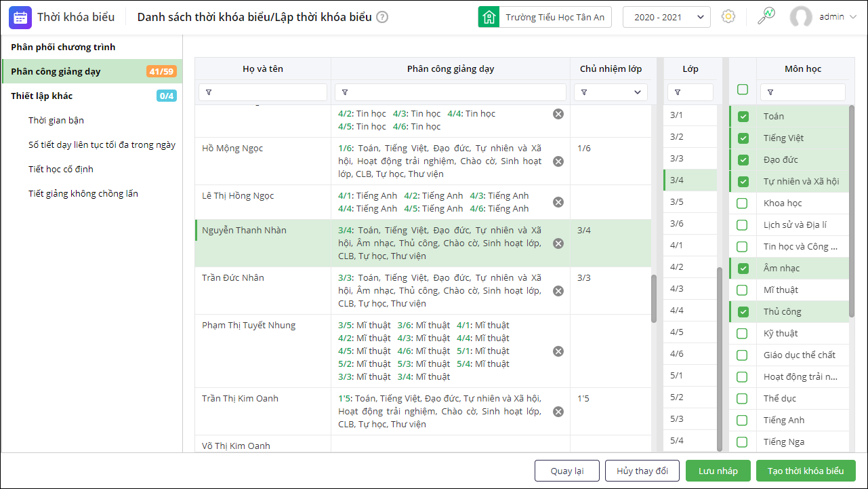Remove assignment for Hồ Mộng Ngọc
868x489 pixels.
(x=558, y=161)
